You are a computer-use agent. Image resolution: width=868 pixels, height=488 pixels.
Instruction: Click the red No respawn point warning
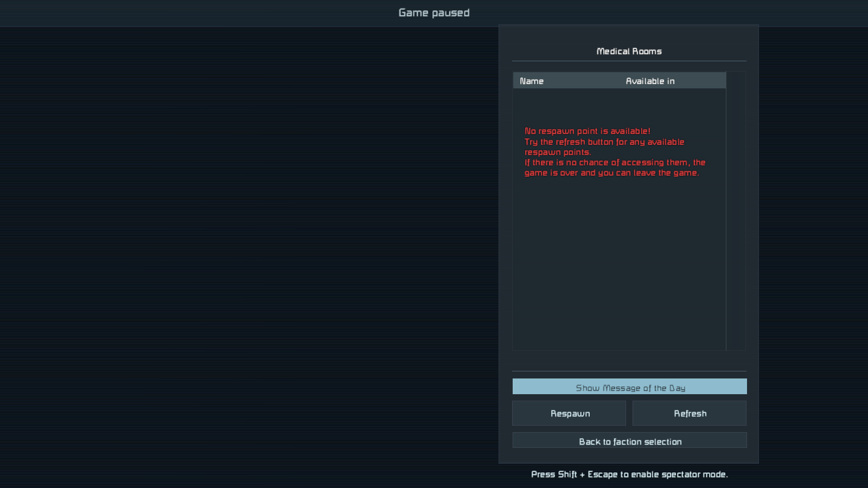click(x=588, y=131)
